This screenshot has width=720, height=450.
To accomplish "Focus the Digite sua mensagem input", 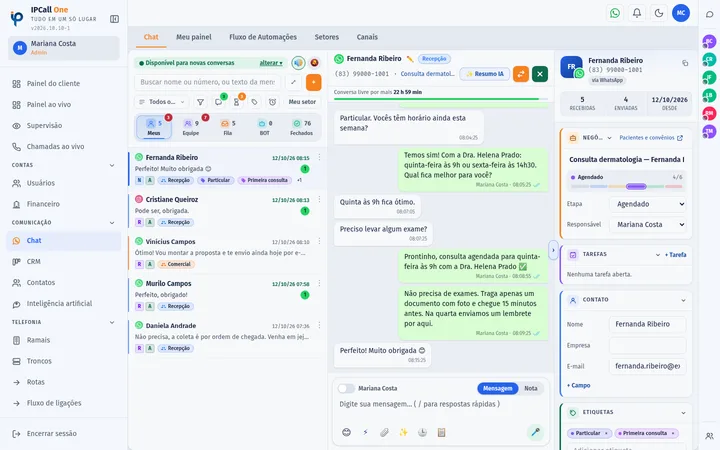I will (441, 405).
